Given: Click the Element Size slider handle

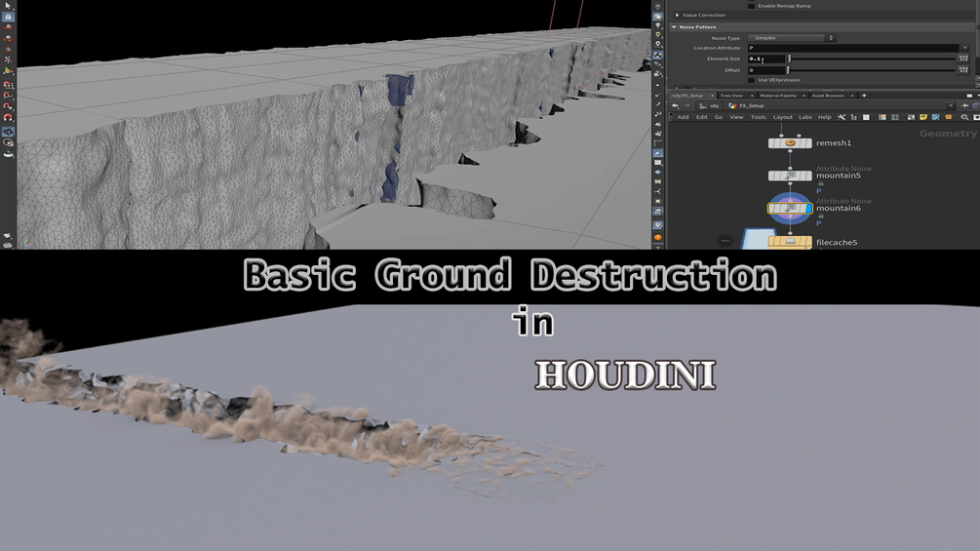Looking at the screenshot, I should (x=790, y=59).
